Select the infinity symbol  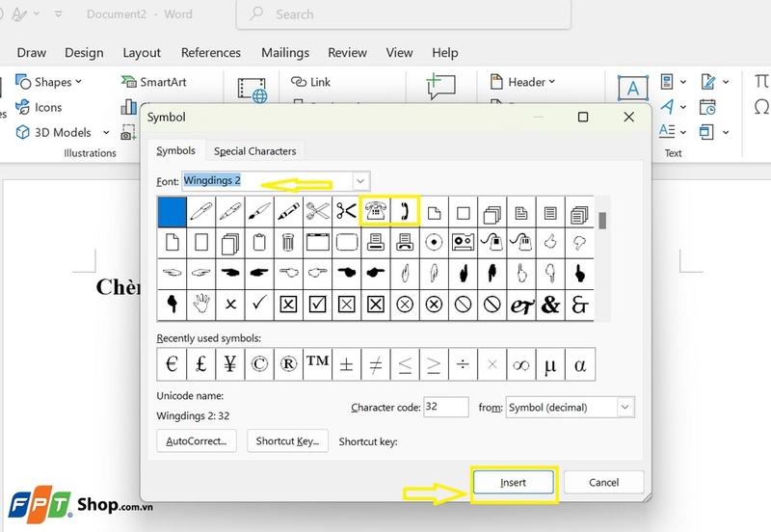tap(521, 364)
